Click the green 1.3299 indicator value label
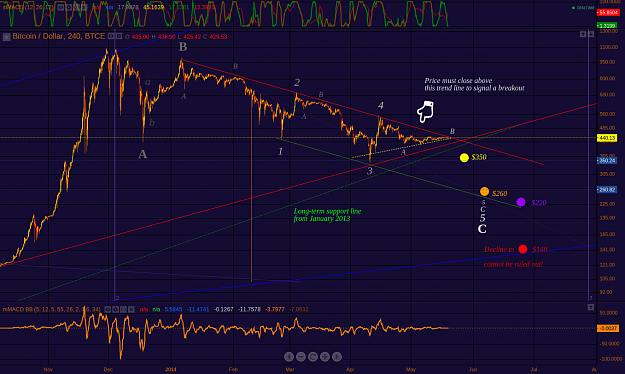 [x=607, y=26]
